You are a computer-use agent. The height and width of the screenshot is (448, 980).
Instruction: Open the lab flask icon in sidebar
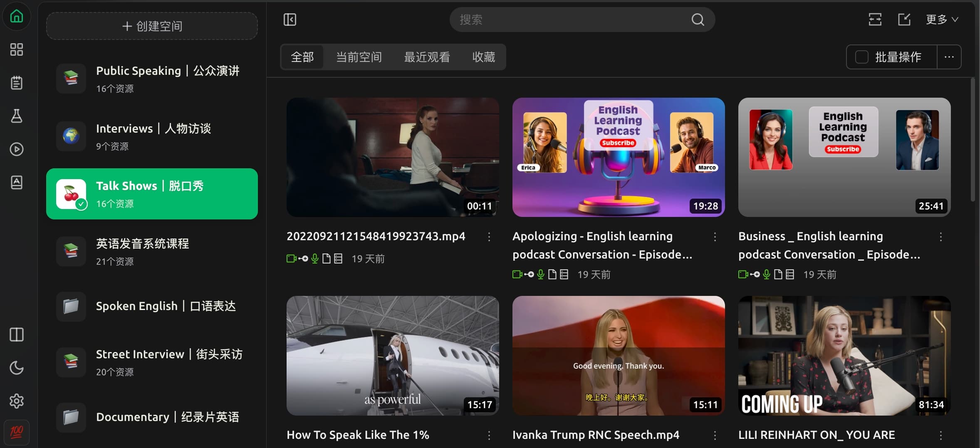(17, 116)
